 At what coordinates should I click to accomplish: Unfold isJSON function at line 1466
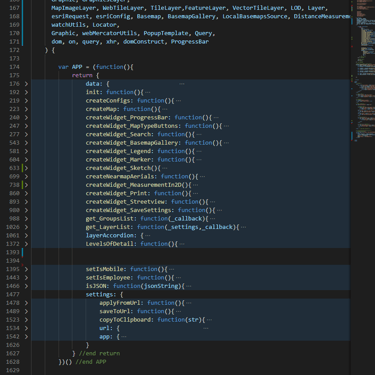(26, 286)
